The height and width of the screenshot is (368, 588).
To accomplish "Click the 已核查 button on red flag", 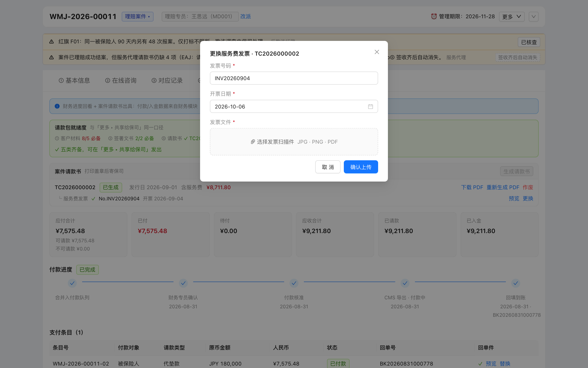I will click(x=529, y=42).
